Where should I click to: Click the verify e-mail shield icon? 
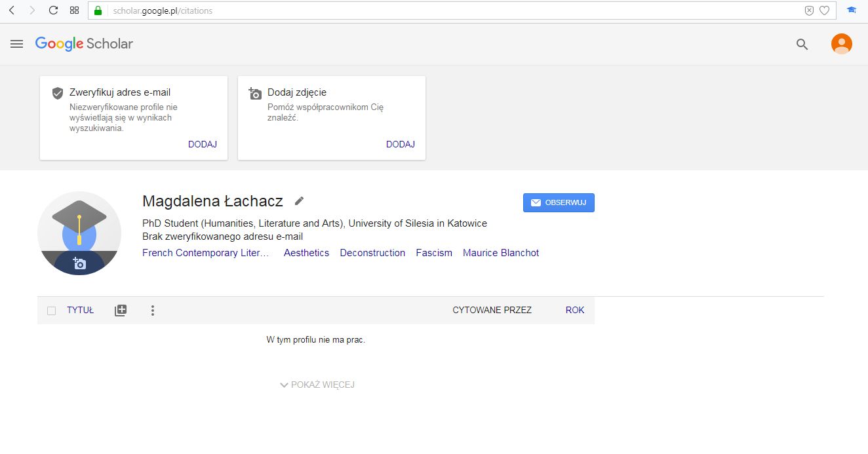pos(58,93)
